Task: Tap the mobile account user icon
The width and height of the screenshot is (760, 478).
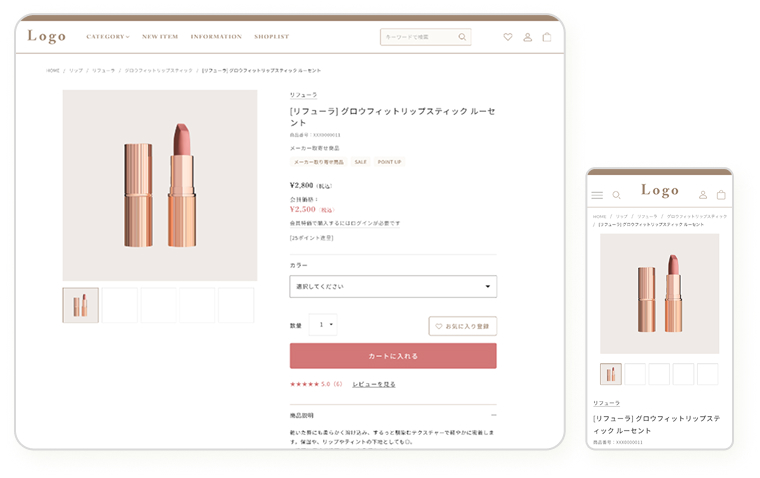Action: pos(703,195)
